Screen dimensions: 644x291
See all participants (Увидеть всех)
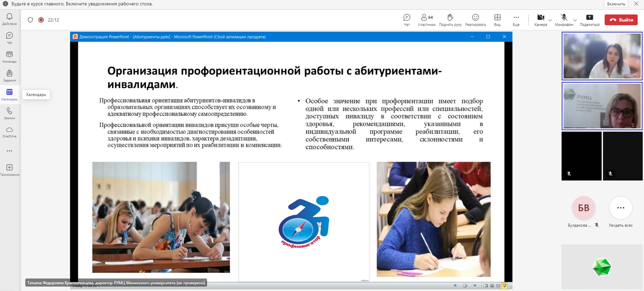click(621, 208)
